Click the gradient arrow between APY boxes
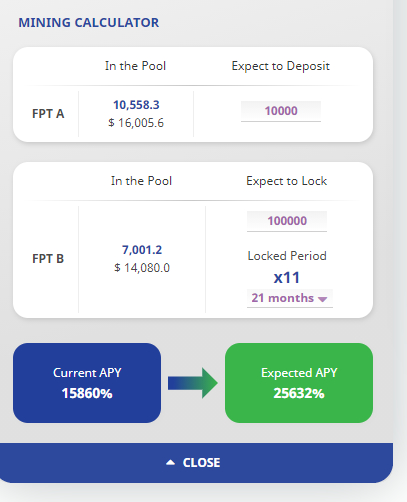The height and width of the screenshot is (502, 407). click(193, 383)
